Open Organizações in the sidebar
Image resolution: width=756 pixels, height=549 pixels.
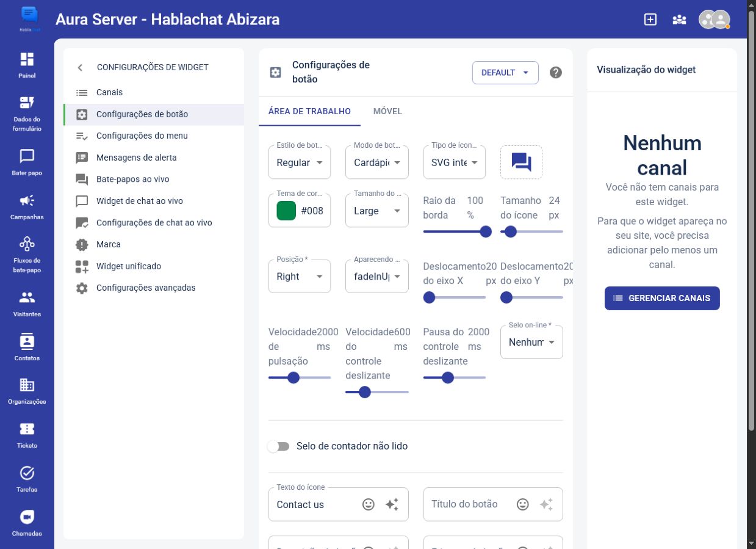(x=27, y=391)
